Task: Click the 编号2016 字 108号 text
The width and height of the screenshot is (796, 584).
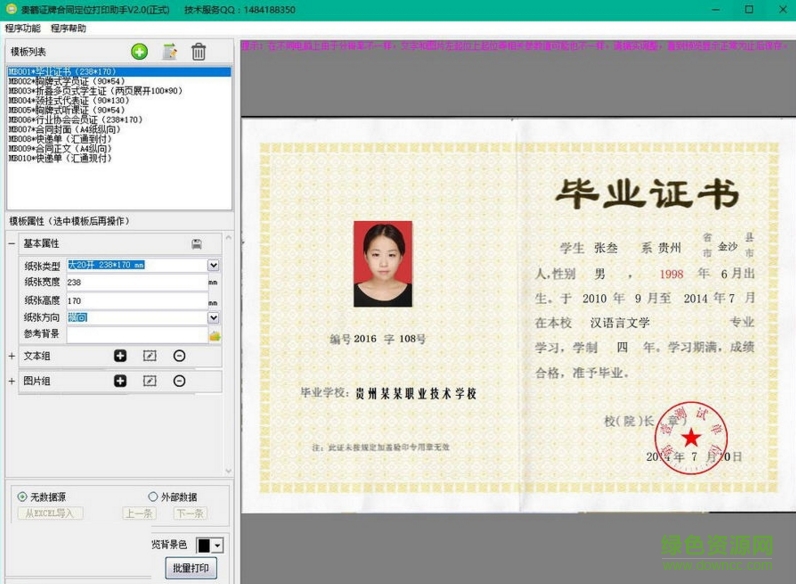Action: tap(378, 339)
